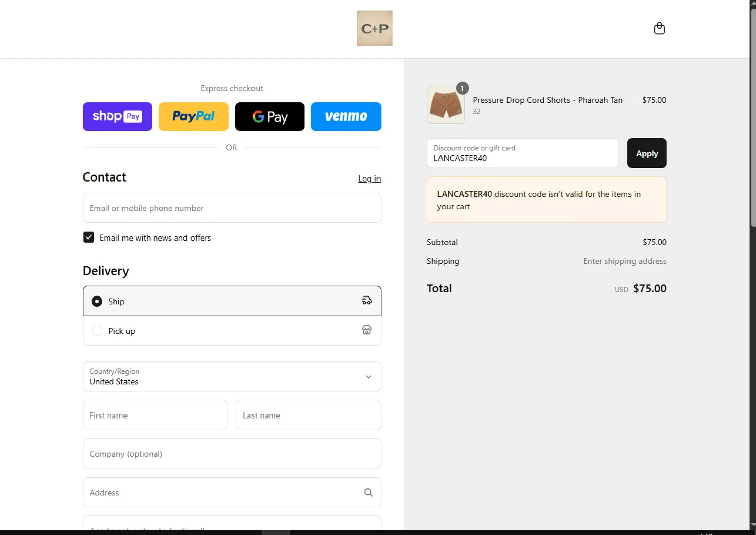Click the item quantity badge on shorts thumbnail
This screenshot has height=535, width=756.
[462, 88]
